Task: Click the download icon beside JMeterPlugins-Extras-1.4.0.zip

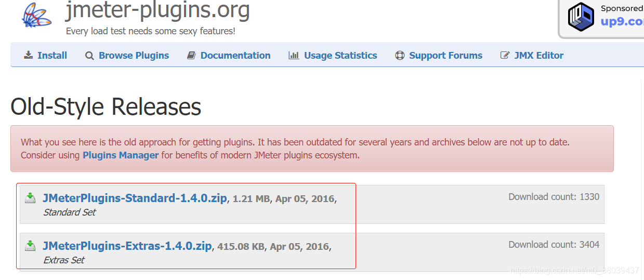Action: 31,246
